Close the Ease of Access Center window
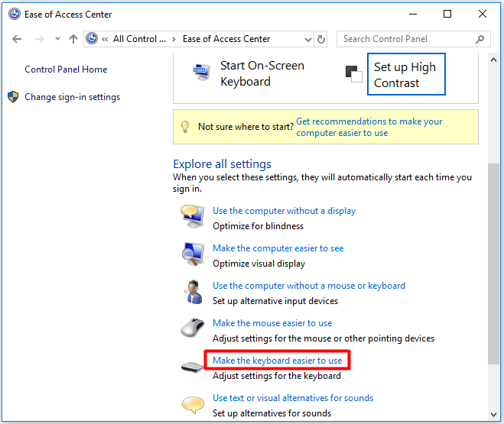Image resolution: width=504 pixels, height=424 pixels. (482, 14)
